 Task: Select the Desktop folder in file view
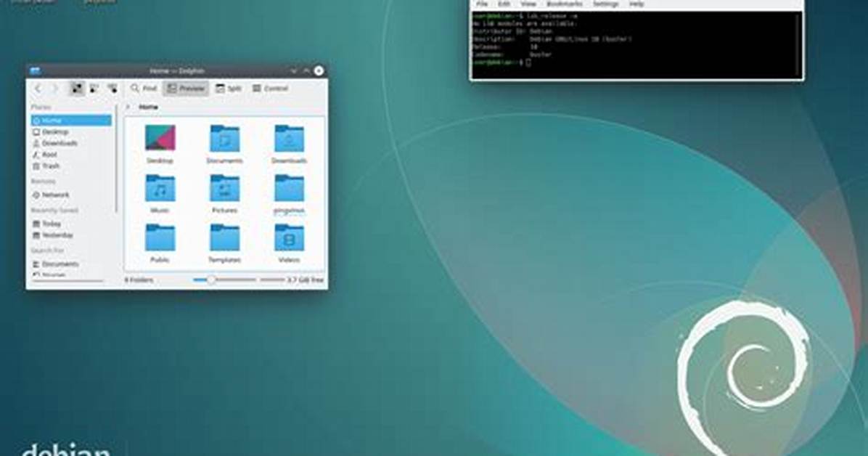coord(160,144)
